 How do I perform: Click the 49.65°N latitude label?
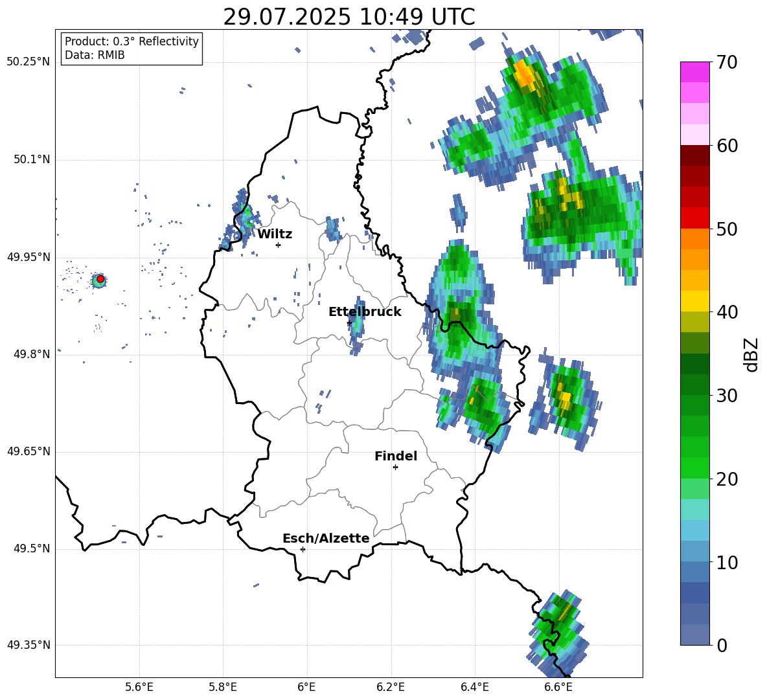pyautogui.click(x=29, y=451)
